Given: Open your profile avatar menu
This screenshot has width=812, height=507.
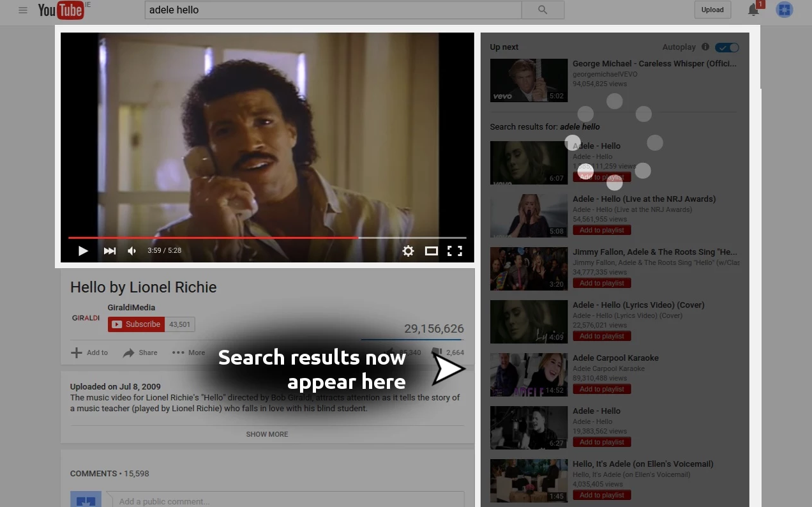Looking at the screenshot, I should (784, 10).
